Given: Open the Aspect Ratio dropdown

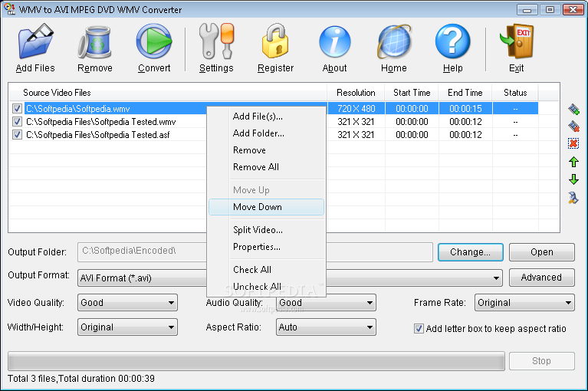Looking at the screenshot, I should tap(326, 327).
